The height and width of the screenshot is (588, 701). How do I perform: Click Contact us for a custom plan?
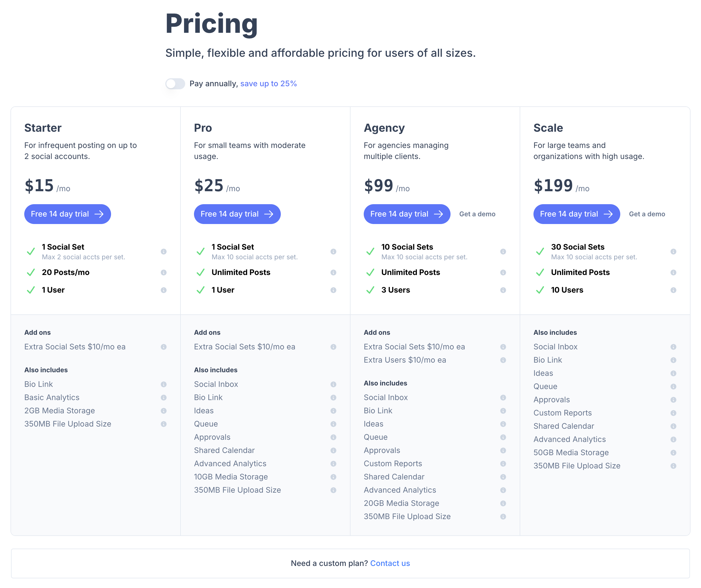[390, 563]
